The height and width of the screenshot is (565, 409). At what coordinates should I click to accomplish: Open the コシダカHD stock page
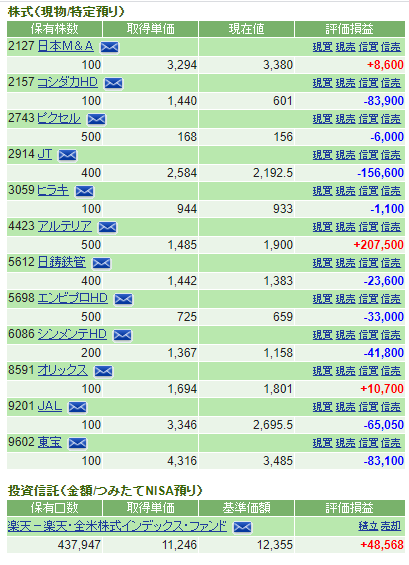coord(67,82)
